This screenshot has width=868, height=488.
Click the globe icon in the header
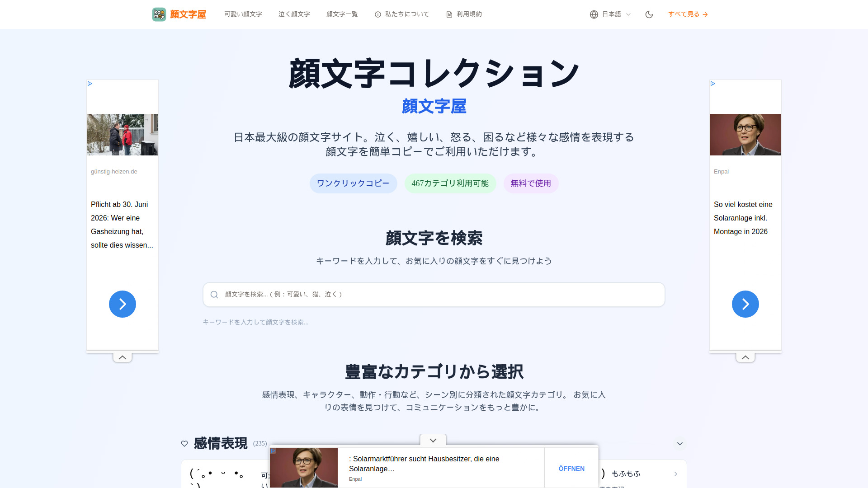tap(594, 14)
